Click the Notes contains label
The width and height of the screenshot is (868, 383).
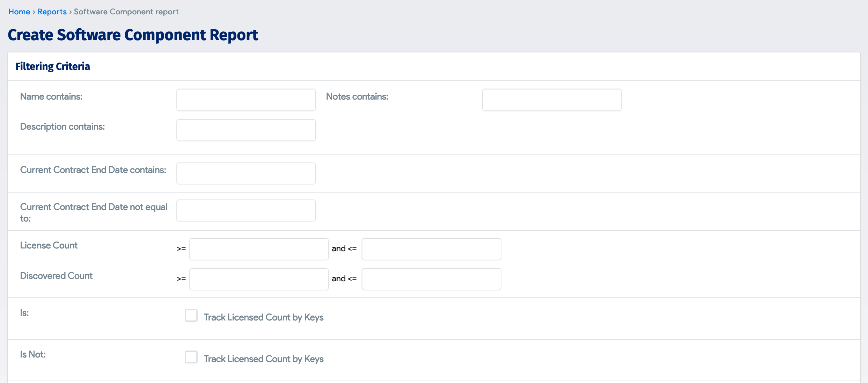click(357, 96)
